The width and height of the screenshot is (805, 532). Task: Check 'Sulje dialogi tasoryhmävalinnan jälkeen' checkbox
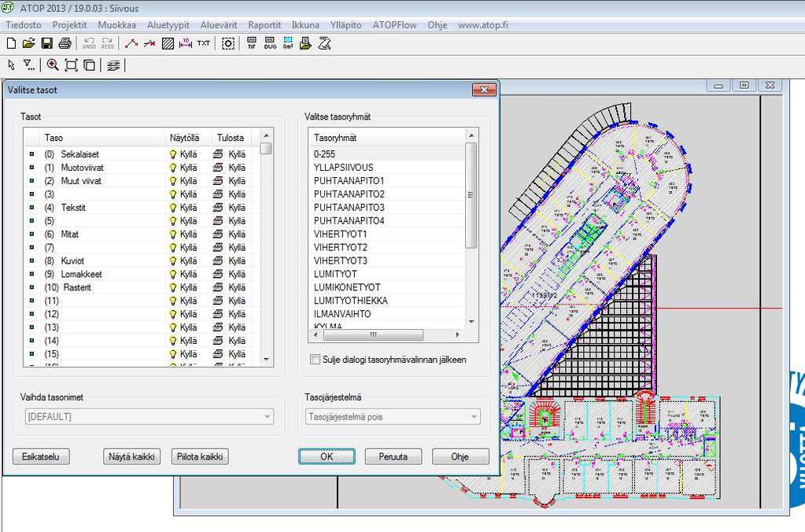[x=316, y=360]
